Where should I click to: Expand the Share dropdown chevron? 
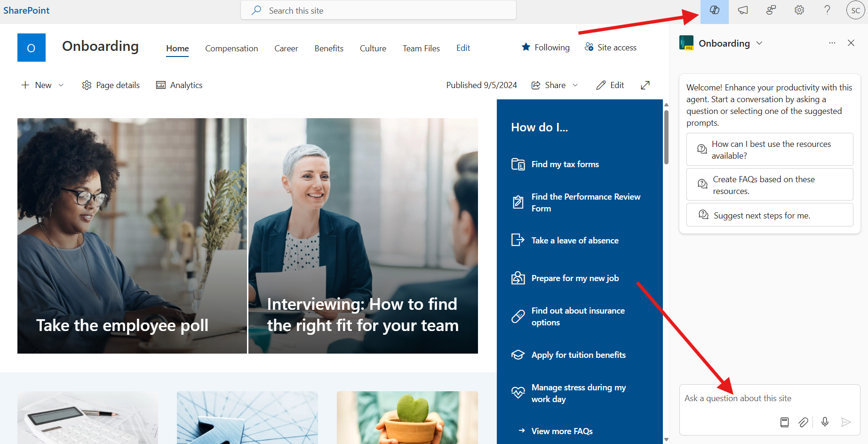[575, 85]
